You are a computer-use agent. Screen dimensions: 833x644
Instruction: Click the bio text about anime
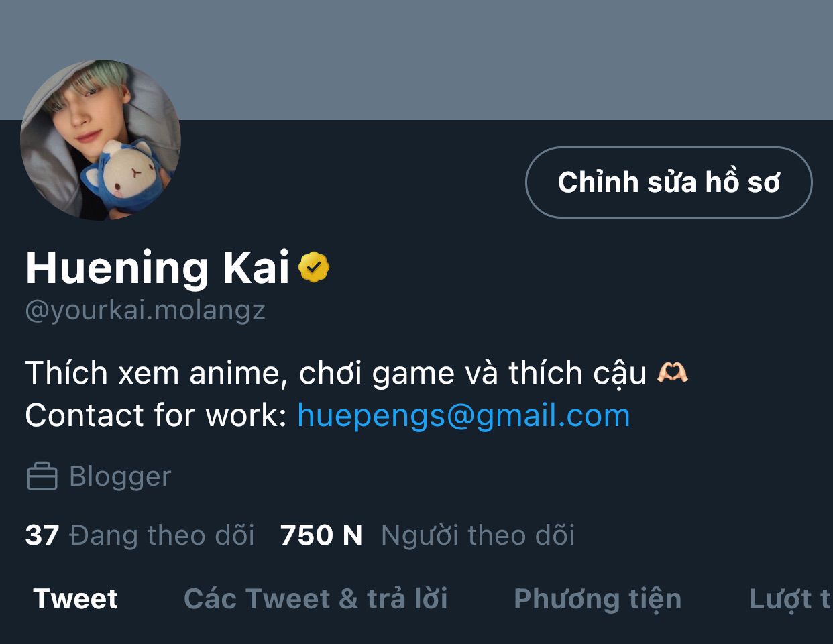tap(335, 373)
